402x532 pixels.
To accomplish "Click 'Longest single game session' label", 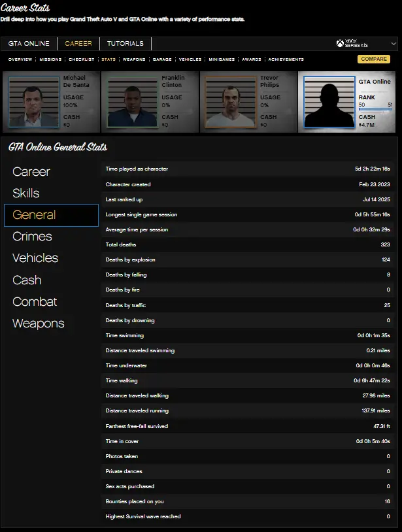I will (x=141, y=214).
